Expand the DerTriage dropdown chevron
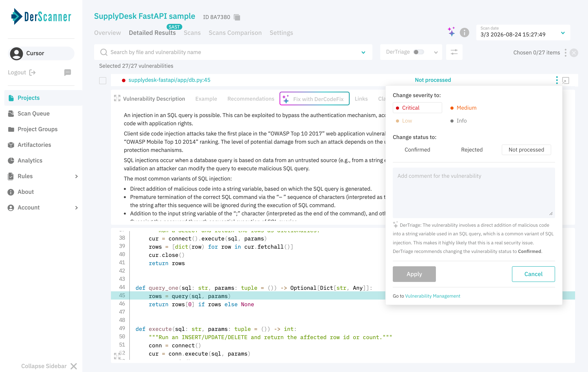Image resolution: width=588 pixels, height=372 pixels. pyautogui.click(x=436, y=52)
